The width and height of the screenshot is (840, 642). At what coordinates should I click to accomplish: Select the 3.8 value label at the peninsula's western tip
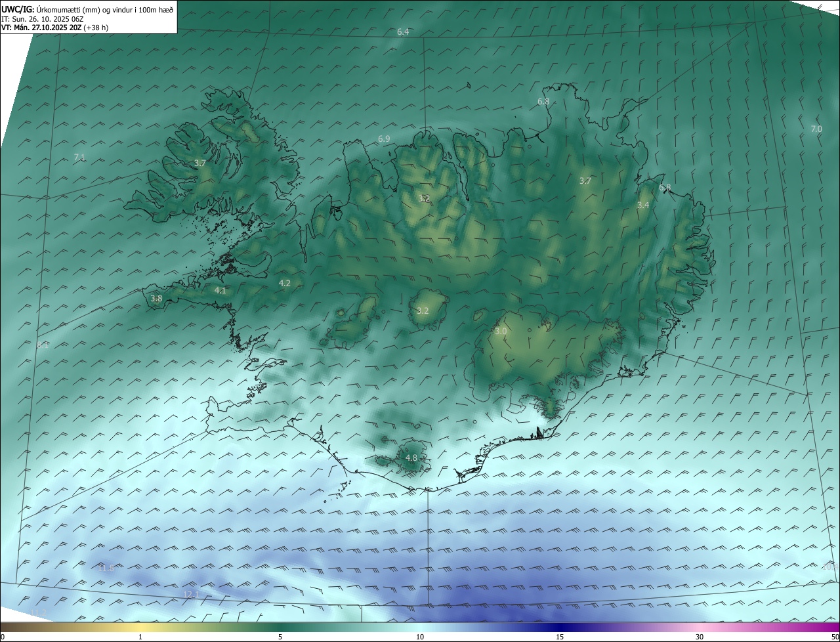pyautogui.click(x=156, y=298)
